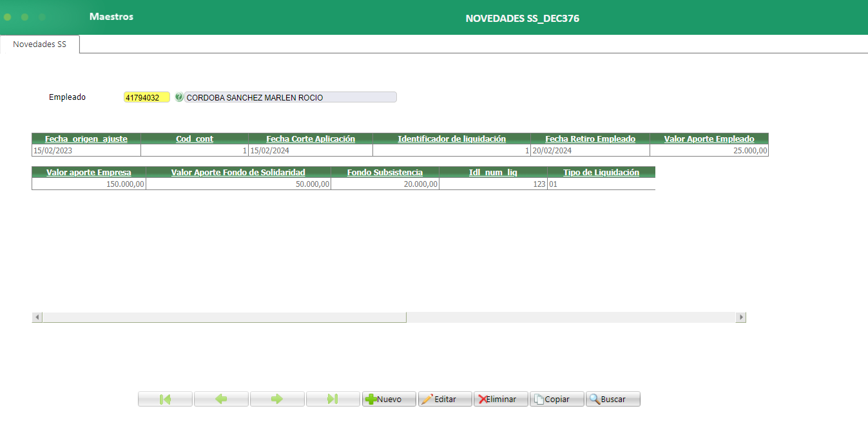Click the Copiar button
Screen dimensions: 868x424
[557, 399]
